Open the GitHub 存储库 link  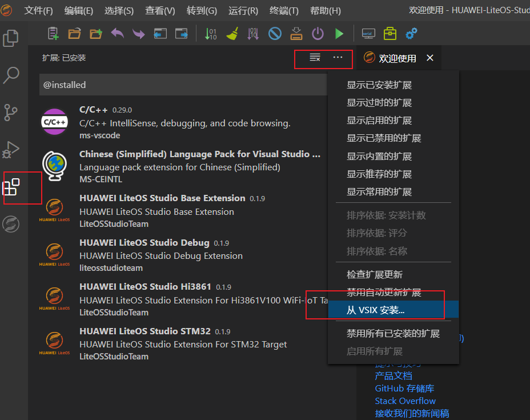(x=404, y=389)
